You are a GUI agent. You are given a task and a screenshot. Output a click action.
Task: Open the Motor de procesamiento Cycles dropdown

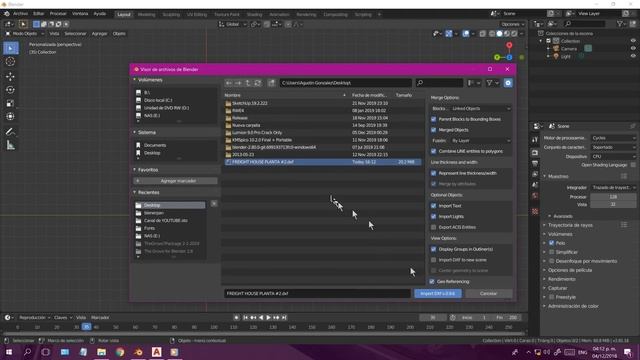coord(614,138)
